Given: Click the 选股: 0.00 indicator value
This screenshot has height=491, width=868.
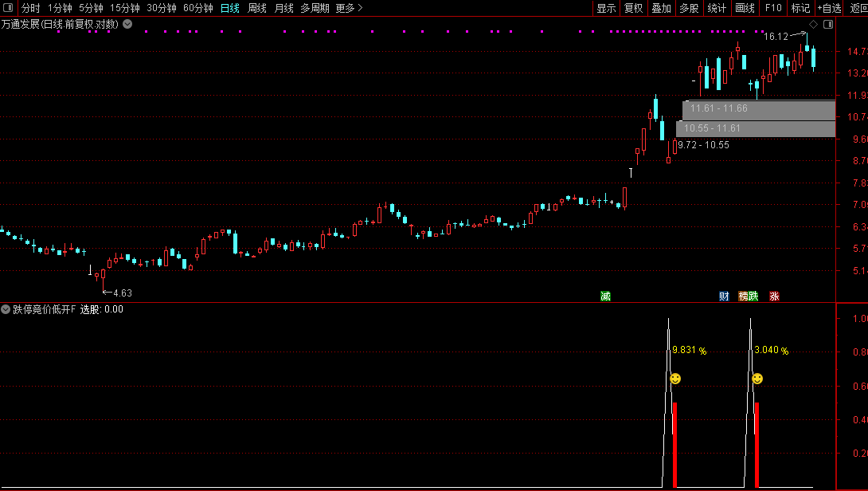Looking at the screenshot, I should click(102, 309).
